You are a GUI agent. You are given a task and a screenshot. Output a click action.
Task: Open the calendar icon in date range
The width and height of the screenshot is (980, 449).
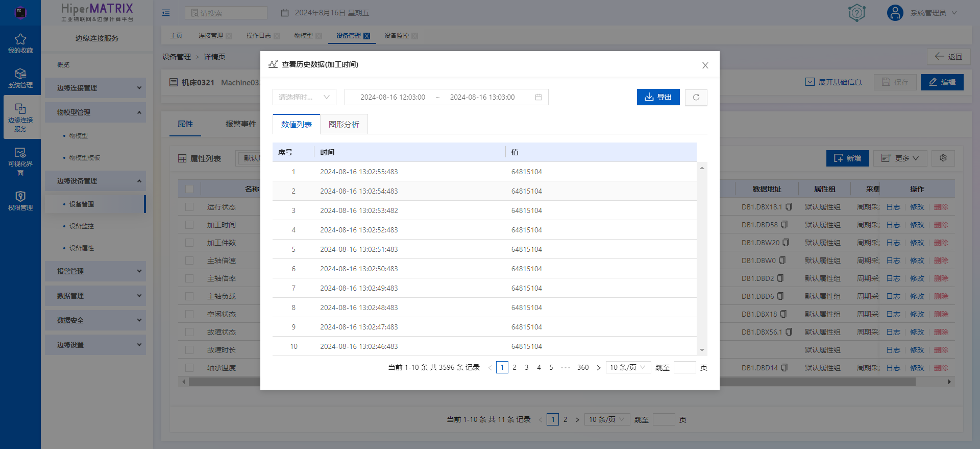click(538, 97)
